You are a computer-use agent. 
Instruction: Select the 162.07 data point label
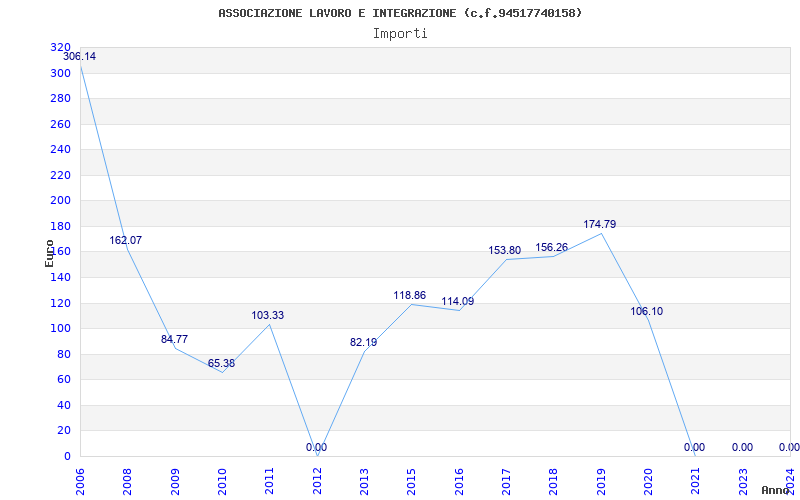pyautogui.click(x=126, y=240)
